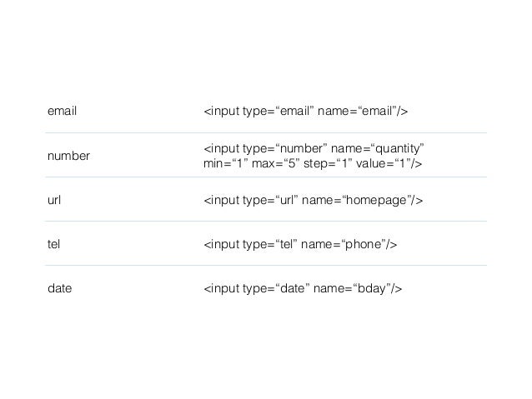Click the "date" row label
532x399 pixels.
pos(59,288)
